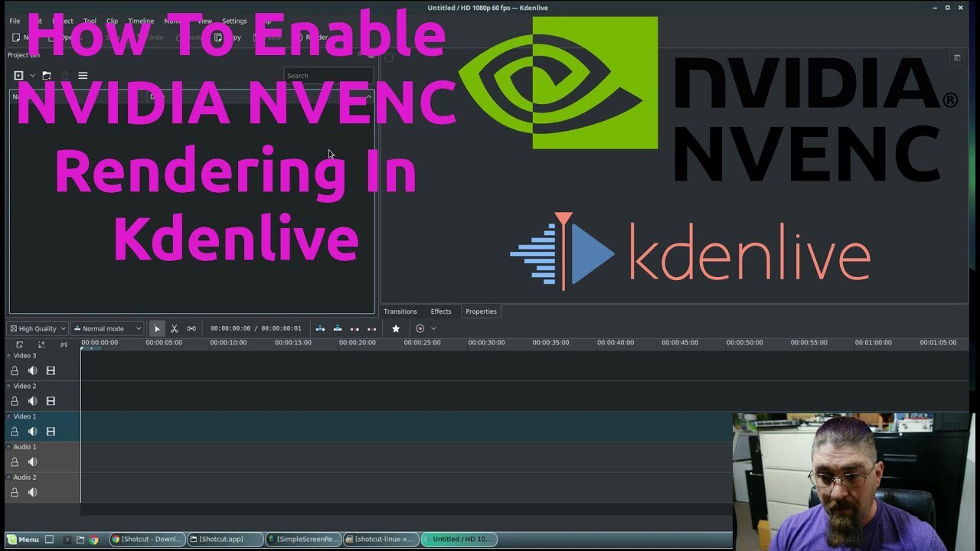980x551 pixels.
Task: Select the arrow Selection tool
Action: pyautogui.click(x=157, y=328)
